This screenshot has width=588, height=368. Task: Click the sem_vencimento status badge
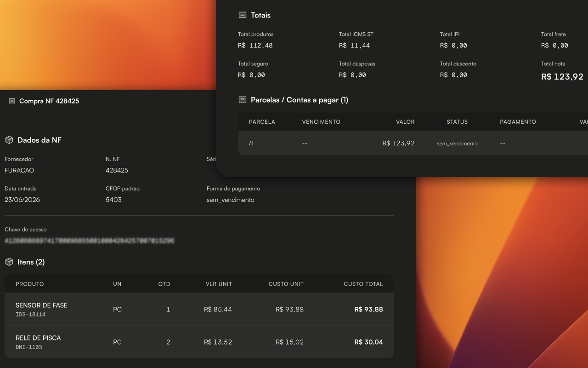(x=457, y=144)
